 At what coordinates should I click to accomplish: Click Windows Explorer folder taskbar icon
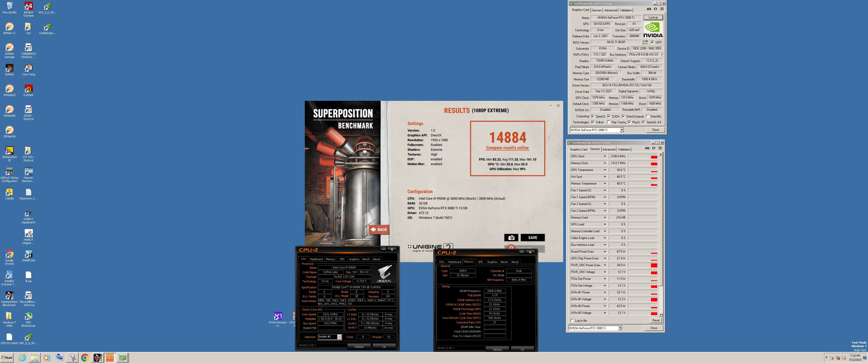pos(34,358)
